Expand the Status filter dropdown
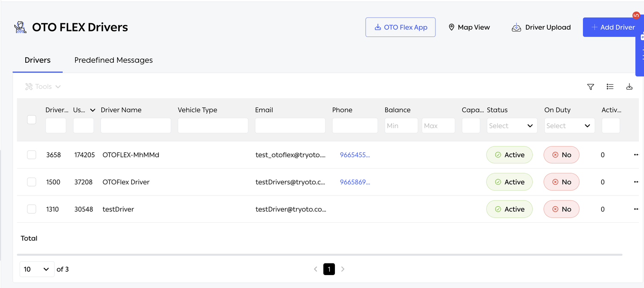The image size is (644, 288). pyautogui.click(x=512, y=126)
